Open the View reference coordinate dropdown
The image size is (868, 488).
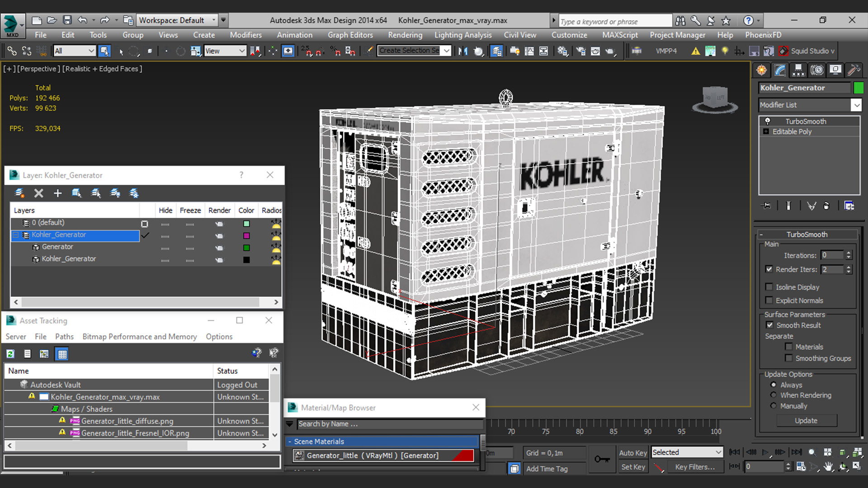[x=225, y=51]
